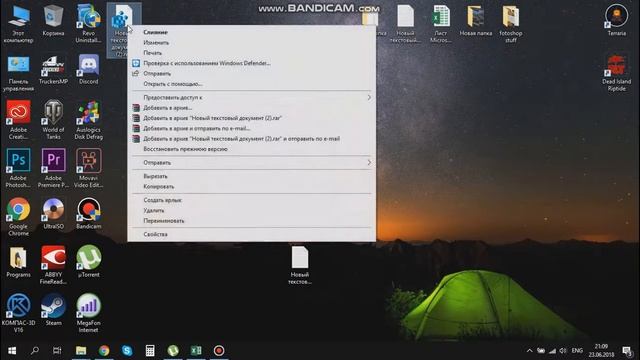Image resolution: width=640 pixels, height=360 pixels.
Task: Switch to Excel on the taskbar
Action: point(196,351)
